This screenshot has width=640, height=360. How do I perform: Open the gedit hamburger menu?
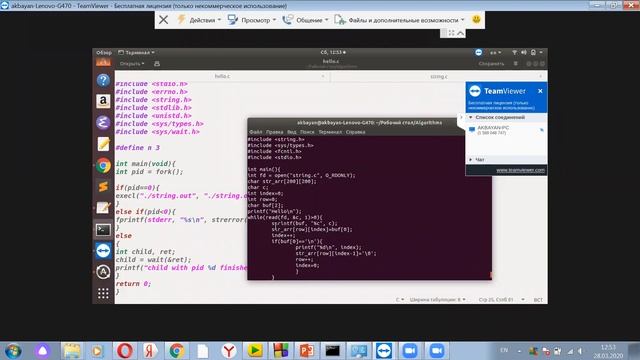tap(516, 64)
